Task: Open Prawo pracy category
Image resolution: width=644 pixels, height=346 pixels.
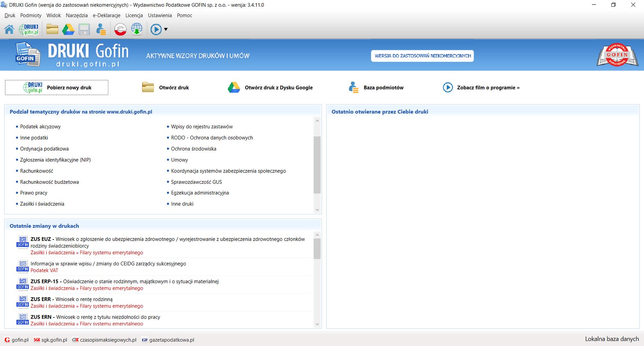Action: click(34, 193)
